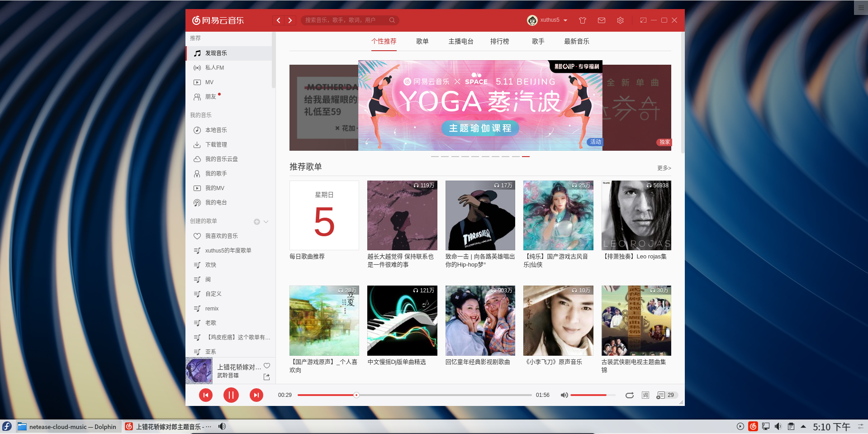This screenshot has width=868, height=434.
Task: Open 我的歌手 in the sidebar
Action: pyautogui.click(x=229, y=174)
